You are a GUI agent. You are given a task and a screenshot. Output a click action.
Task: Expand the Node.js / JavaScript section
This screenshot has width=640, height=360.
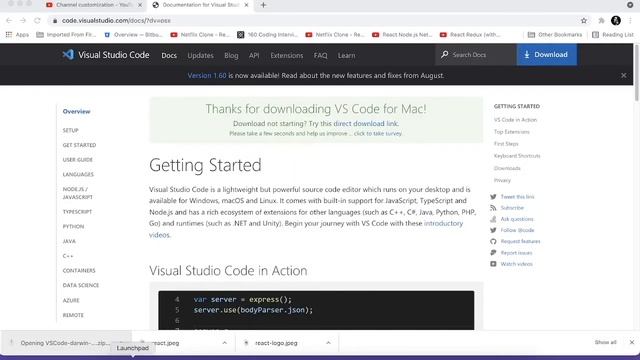point(78,193)
